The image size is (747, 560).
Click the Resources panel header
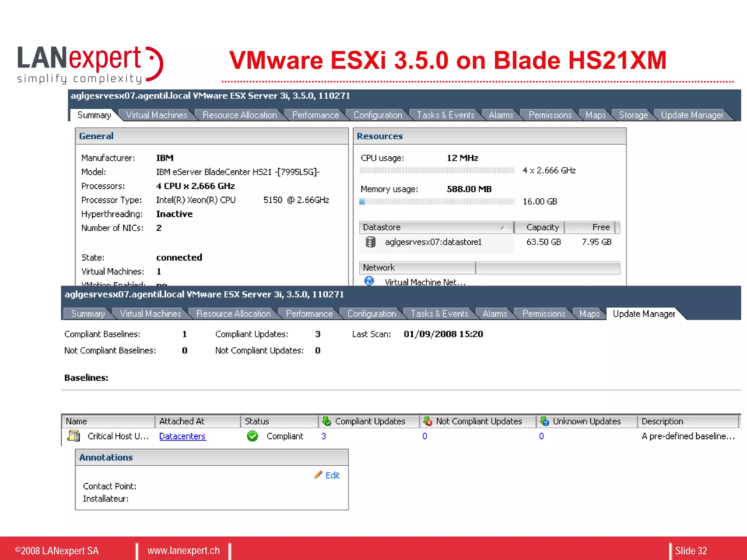(x=489, y=136)
